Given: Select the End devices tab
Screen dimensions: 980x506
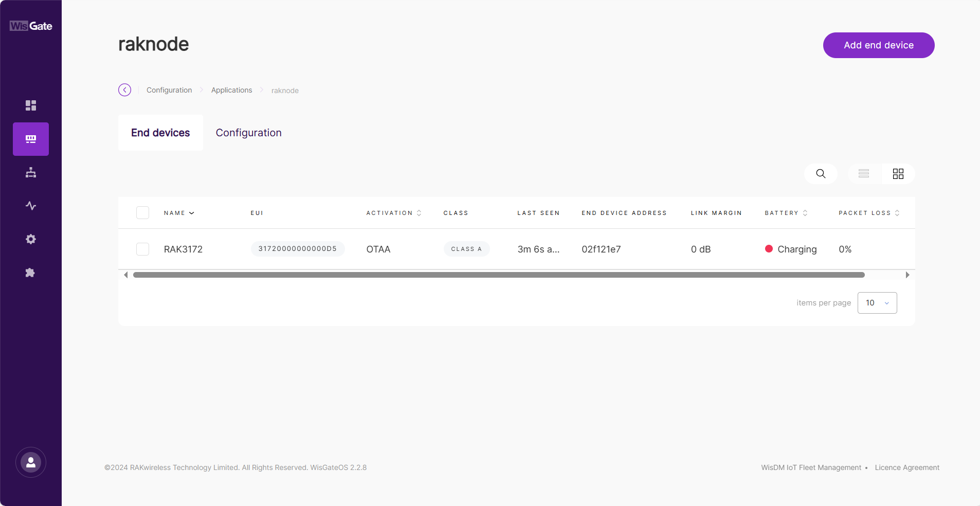Looking at the screenshot, I should point(160,133).
